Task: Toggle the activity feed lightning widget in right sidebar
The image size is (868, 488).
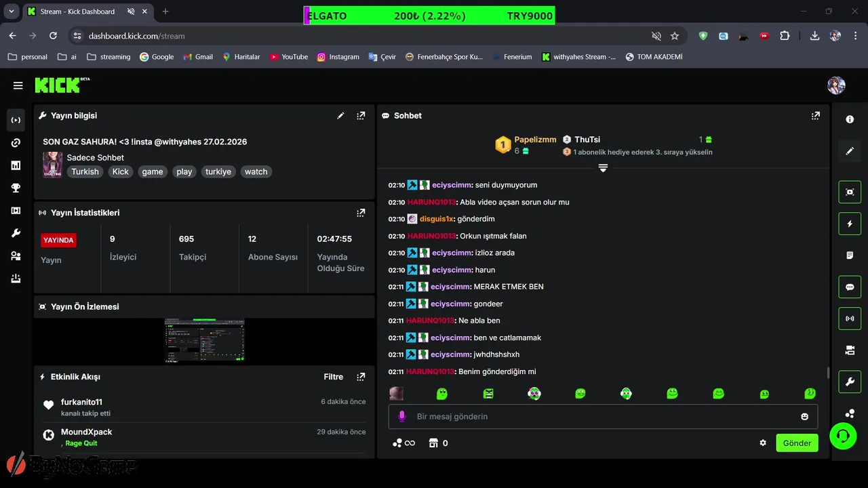Action: tap(850, 224)
